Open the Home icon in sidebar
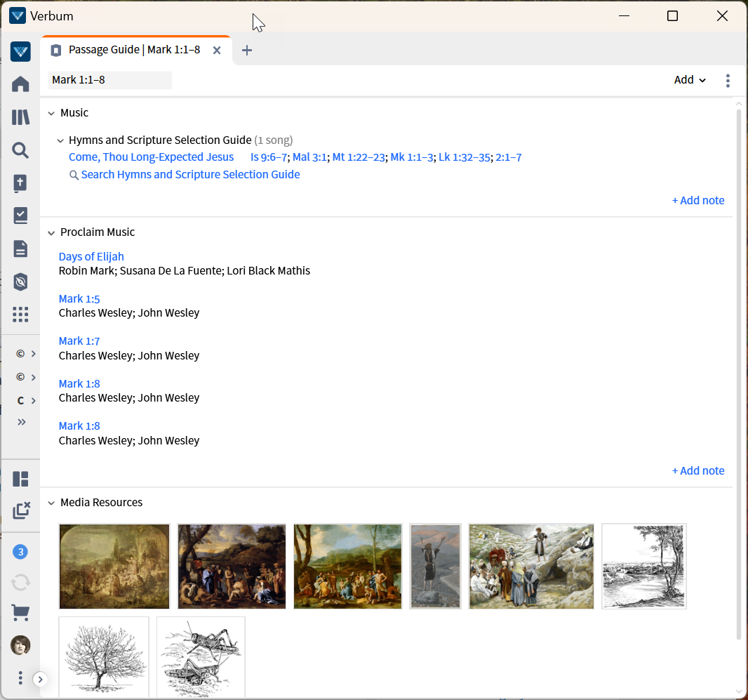748x700 pixels. [20, 84]
